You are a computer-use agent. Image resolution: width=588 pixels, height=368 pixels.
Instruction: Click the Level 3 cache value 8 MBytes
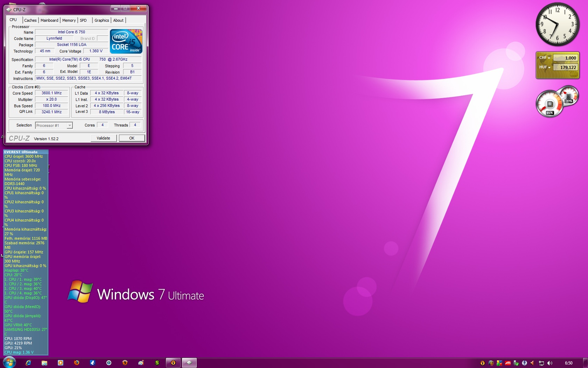coord(107,112)
